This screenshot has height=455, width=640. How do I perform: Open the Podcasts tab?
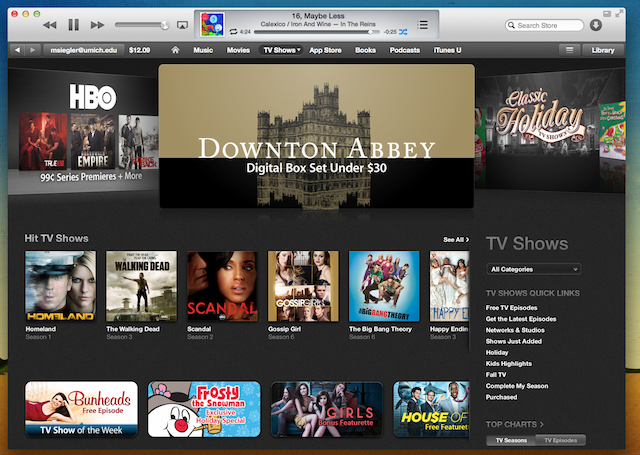pyautogui.click(x=404, y=50)
